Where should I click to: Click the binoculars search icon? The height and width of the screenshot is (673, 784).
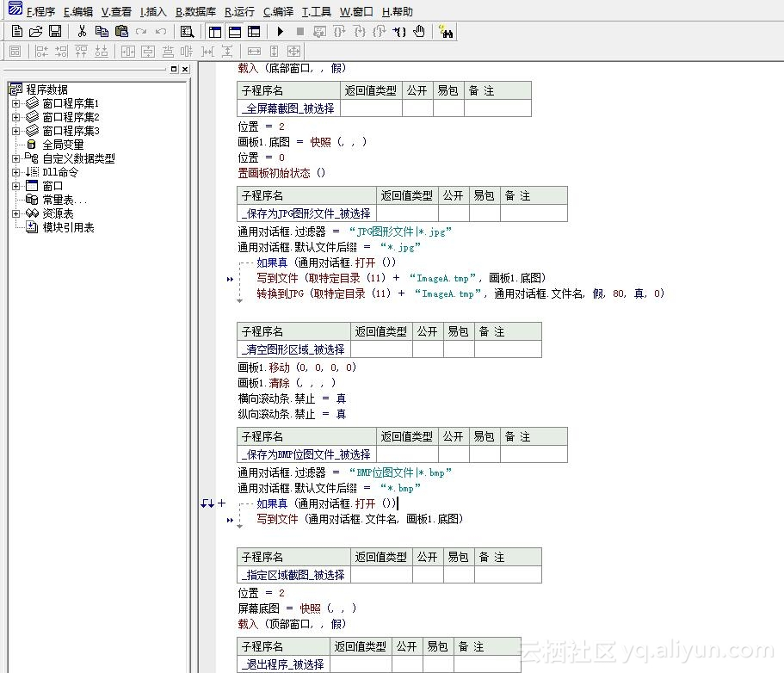pos(445,32)
